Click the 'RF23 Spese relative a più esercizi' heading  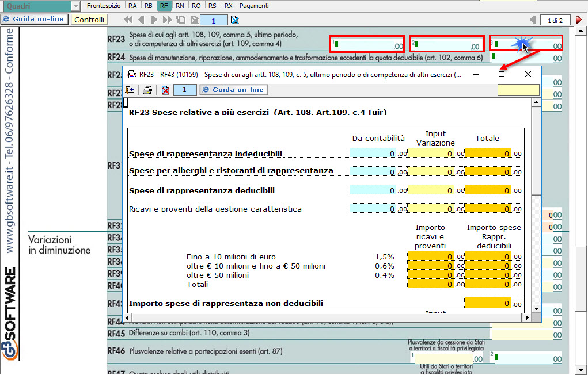click(x=258, y=112)
